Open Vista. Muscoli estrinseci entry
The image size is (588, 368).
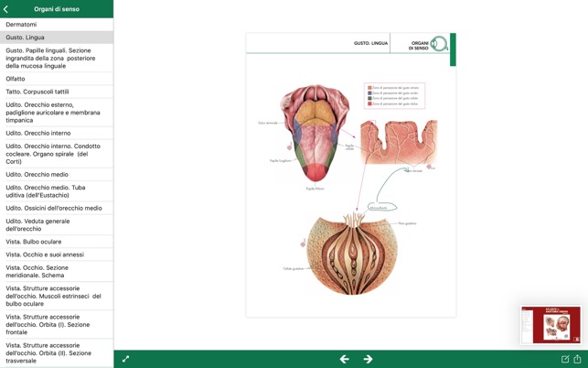tap(57, 296)
